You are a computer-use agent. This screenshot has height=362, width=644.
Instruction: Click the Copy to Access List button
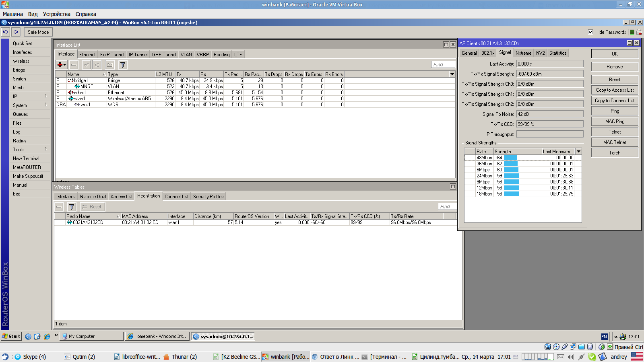pos(614,90)
